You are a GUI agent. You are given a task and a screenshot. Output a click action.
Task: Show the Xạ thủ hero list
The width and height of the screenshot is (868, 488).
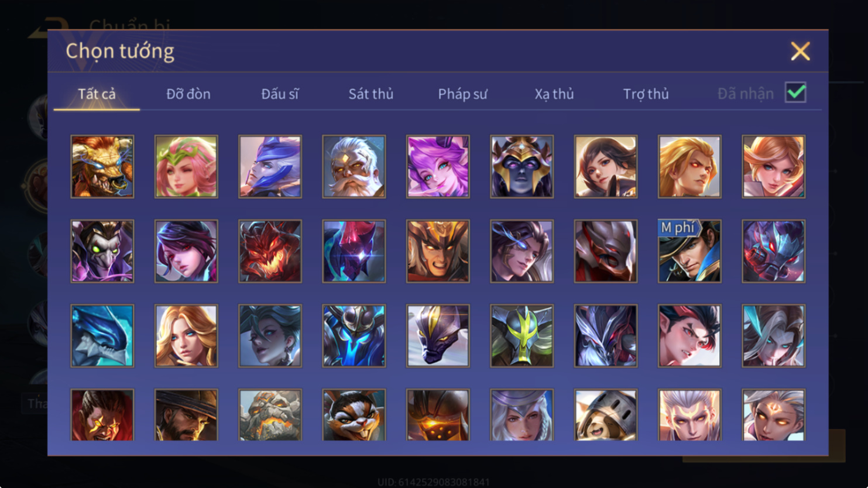(554, 94)
